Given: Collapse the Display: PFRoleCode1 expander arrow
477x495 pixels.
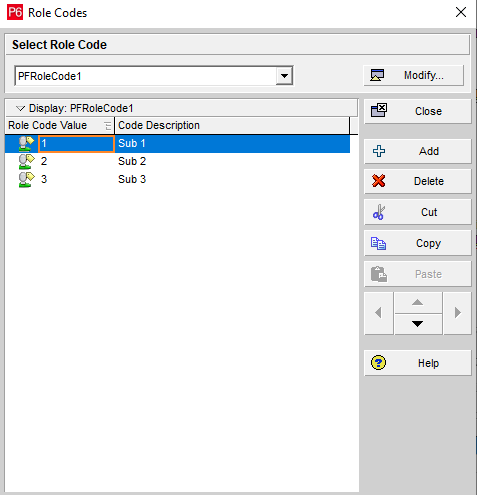Looking at the screenshot, I should coord(20,108).
